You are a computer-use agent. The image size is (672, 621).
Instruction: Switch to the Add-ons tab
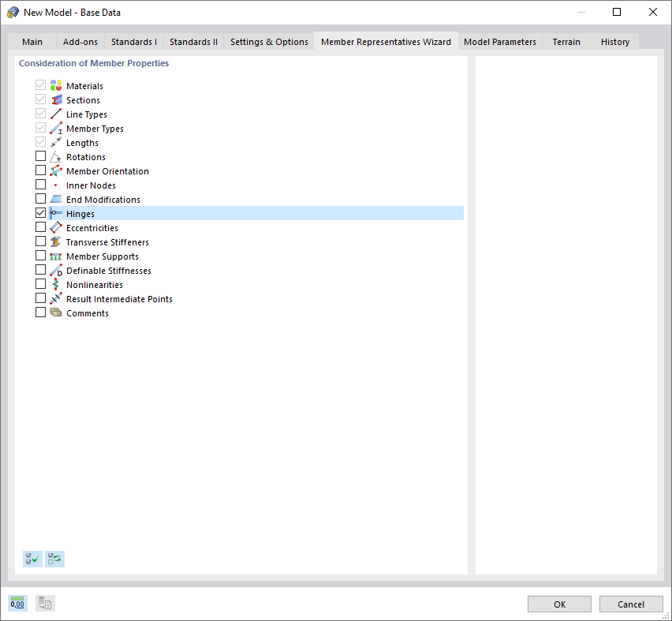click(x=80, y=42)
